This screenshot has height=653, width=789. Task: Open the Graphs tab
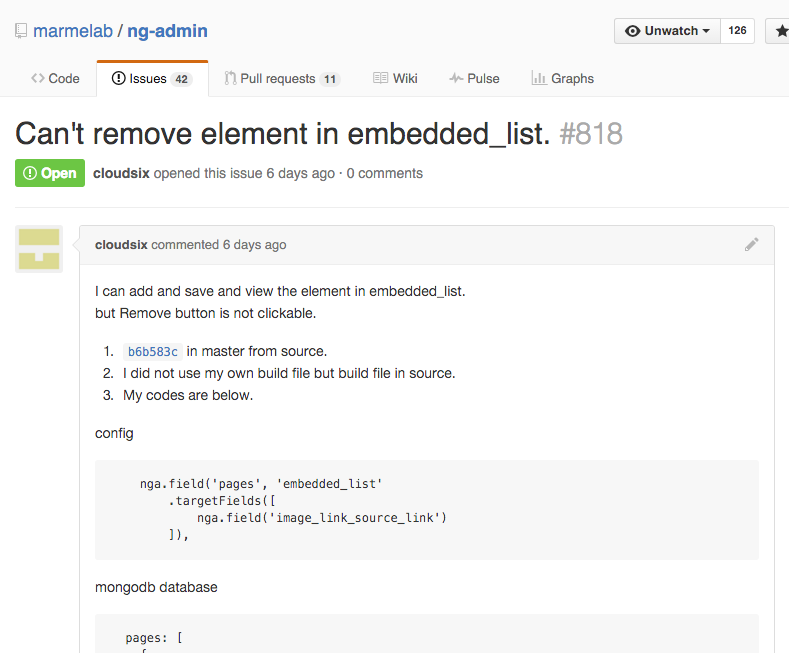[563, 78]
